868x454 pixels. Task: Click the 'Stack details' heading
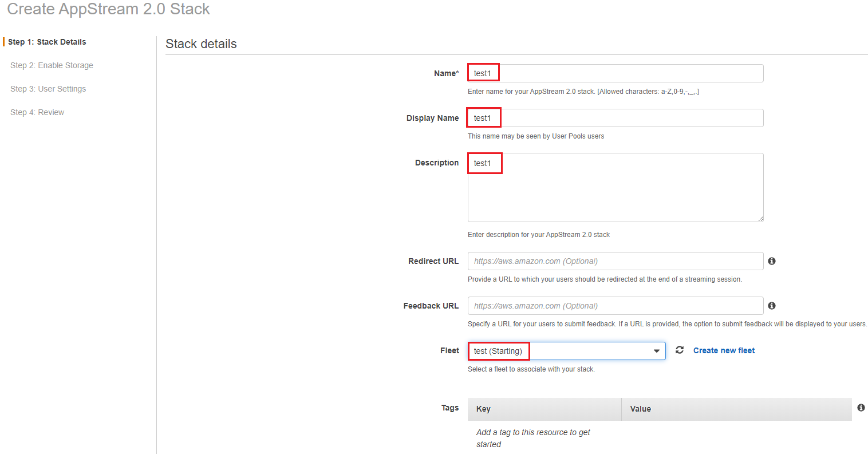pos(201,44)
